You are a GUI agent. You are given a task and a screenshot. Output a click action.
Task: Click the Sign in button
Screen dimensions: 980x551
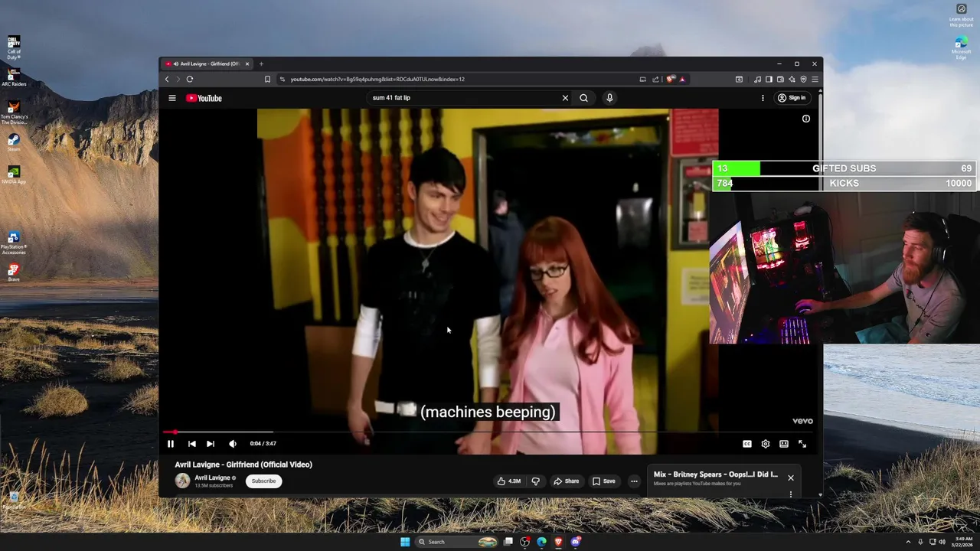(792, 98)
